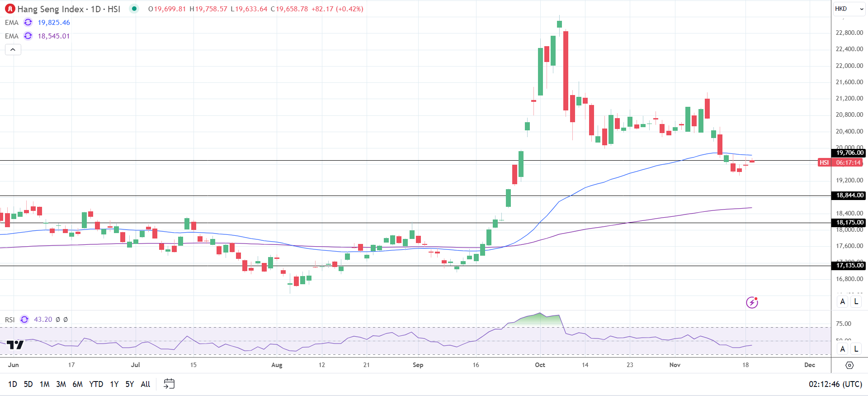
Task: Click the change value +82.17 (+0.42%)
Action: (337, 9)
